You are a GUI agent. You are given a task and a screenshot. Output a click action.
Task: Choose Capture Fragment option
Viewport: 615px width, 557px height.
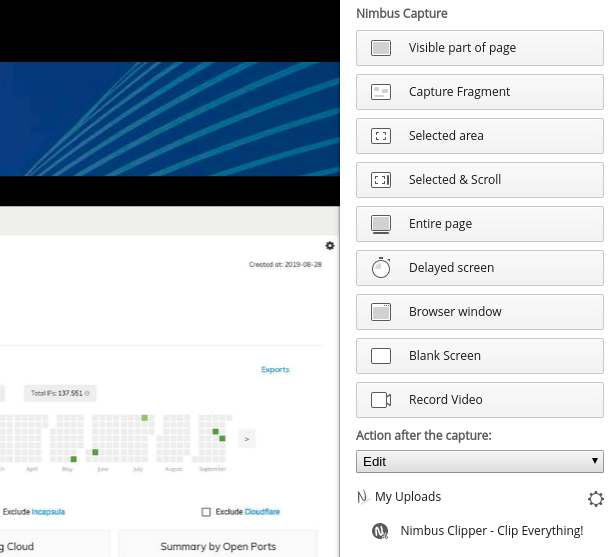(x=480, y=92)
